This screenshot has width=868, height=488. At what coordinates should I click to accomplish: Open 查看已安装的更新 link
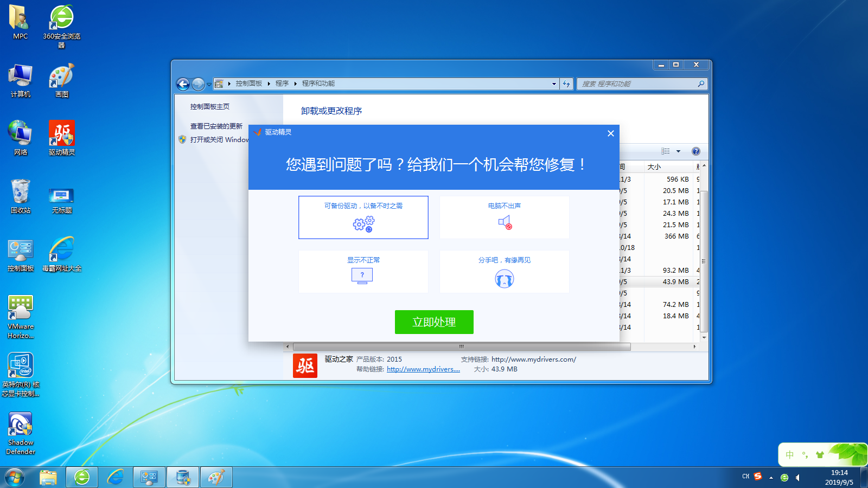click(x=216, y=126)
